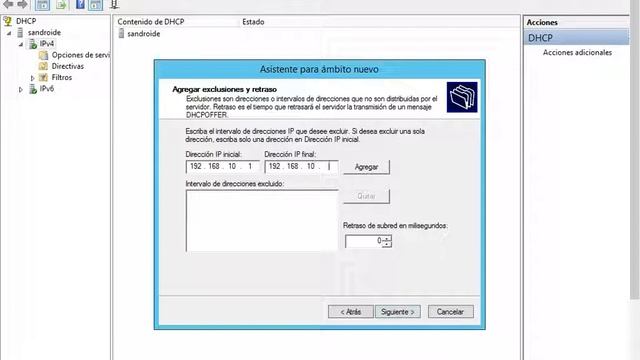The width and height of the screenshot is (640, 360).
Task: Increase subnet delay with the up spinner arrow
Action: (x=387, y=238)
